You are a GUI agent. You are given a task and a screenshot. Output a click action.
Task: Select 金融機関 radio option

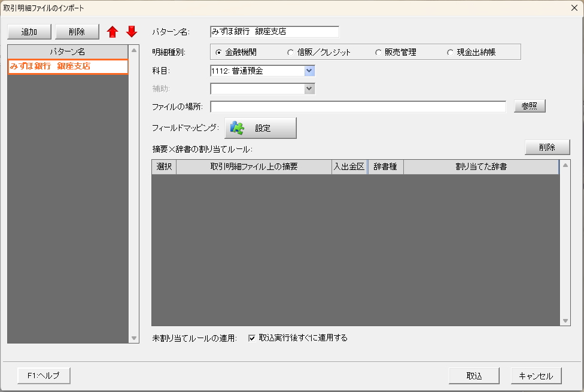(236, 52)
